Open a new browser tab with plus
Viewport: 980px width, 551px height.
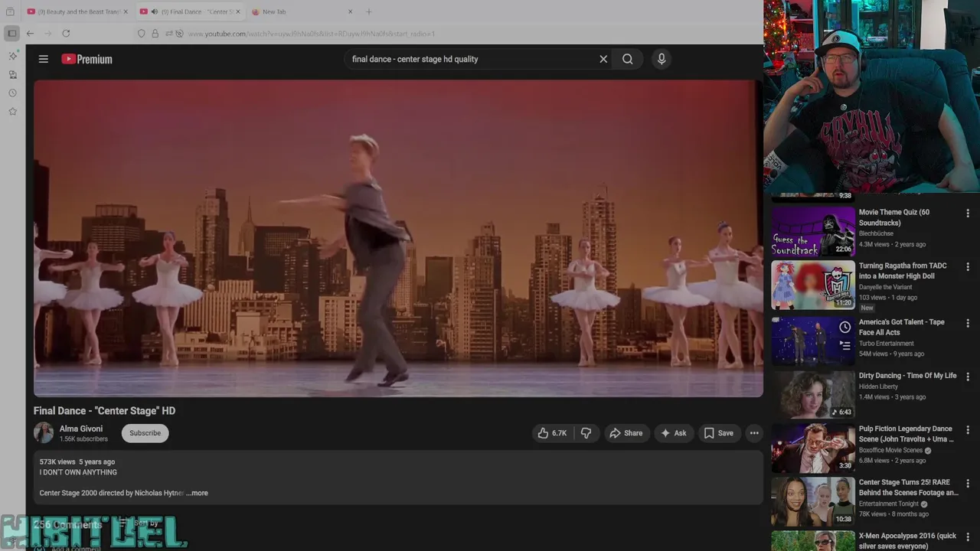(368, 11)
